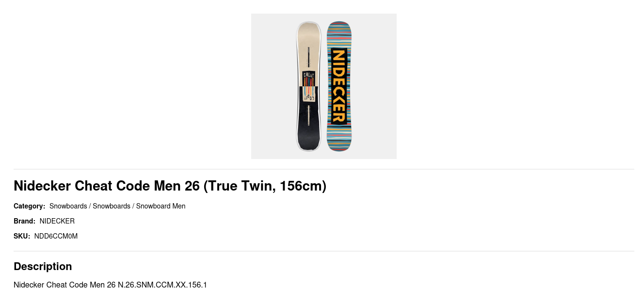Viewport: 644px width, 304px height.
Task: Open the first Snowboards category breadcrumb
Action: [x=68, y=206]
